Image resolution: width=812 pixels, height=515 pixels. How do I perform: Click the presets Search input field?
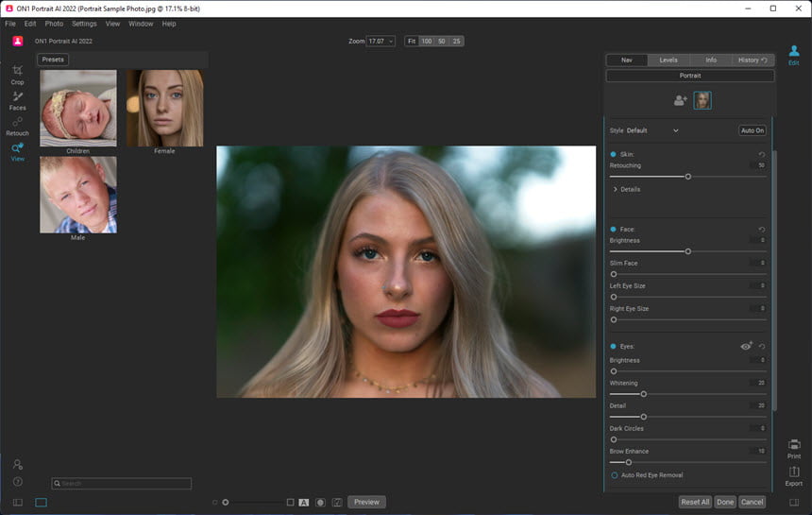click(122, 484)
